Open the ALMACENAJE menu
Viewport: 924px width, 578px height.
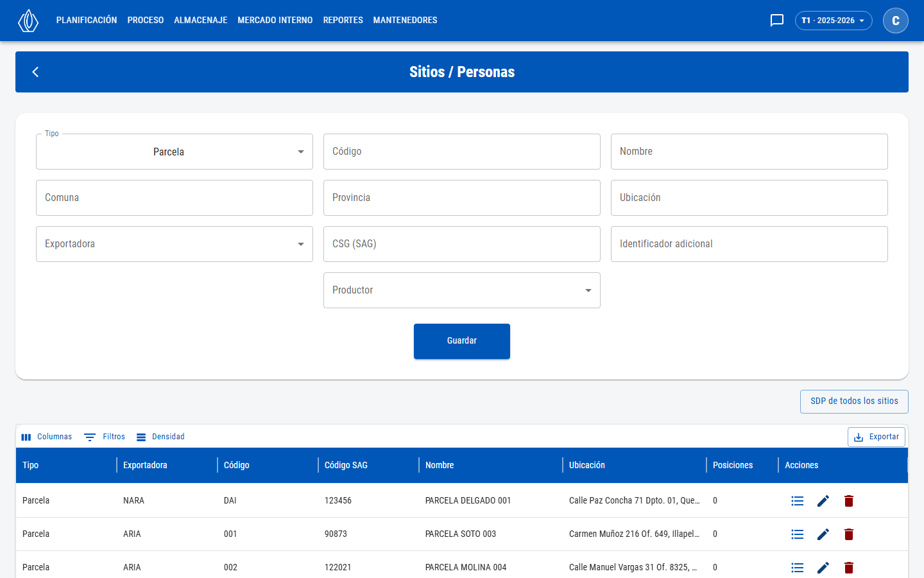point(201,21)
